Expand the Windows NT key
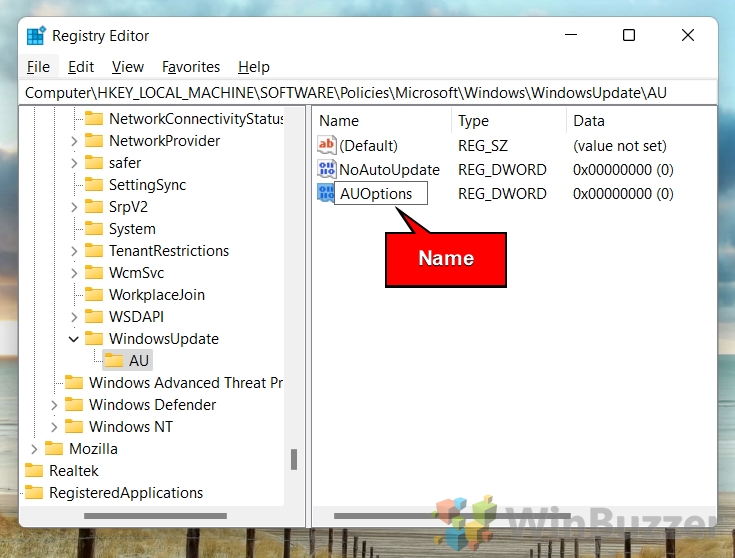Image resolution: width=735 pixels, height=558 pixels. pos(54,427)
